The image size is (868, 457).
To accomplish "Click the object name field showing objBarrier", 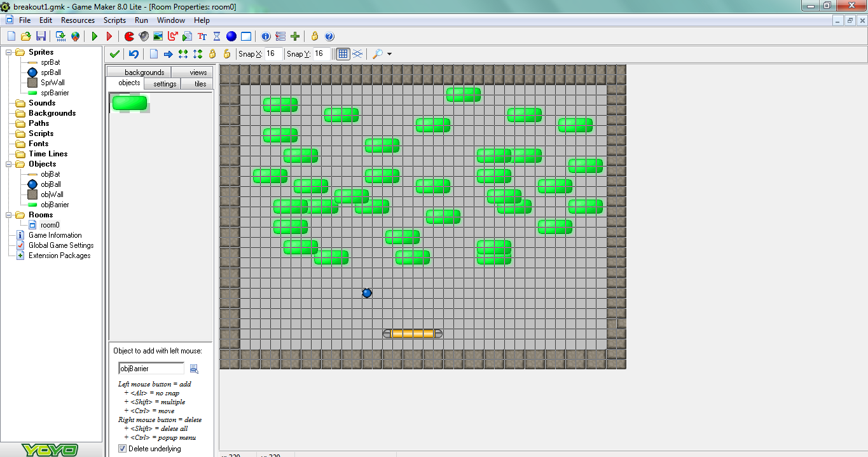I will coord(151,369).
